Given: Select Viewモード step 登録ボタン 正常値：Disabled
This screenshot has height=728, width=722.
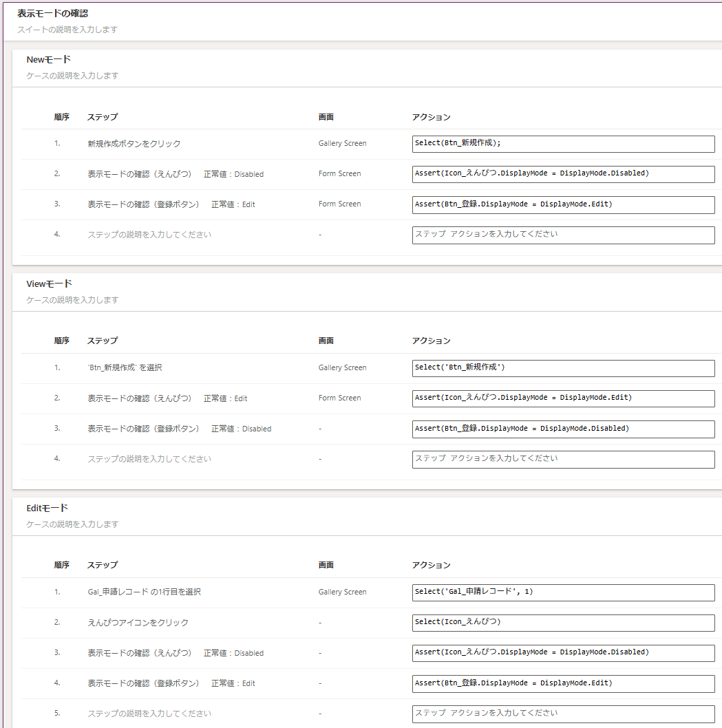Looking at the screenshot, I should tap(179, 429).
